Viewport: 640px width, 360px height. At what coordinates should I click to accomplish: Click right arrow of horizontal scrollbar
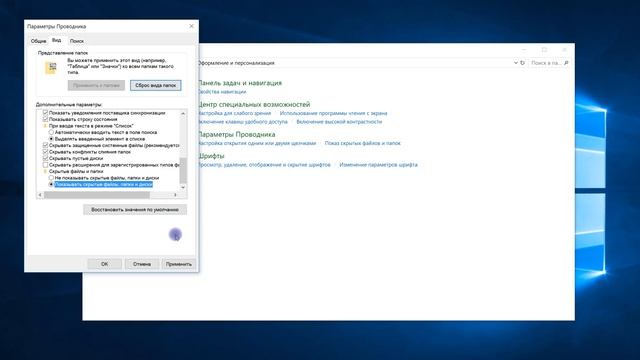176,195
